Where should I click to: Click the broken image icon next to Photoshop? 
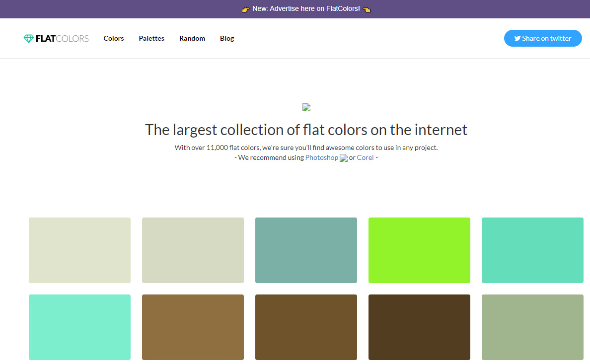[344, 158]
